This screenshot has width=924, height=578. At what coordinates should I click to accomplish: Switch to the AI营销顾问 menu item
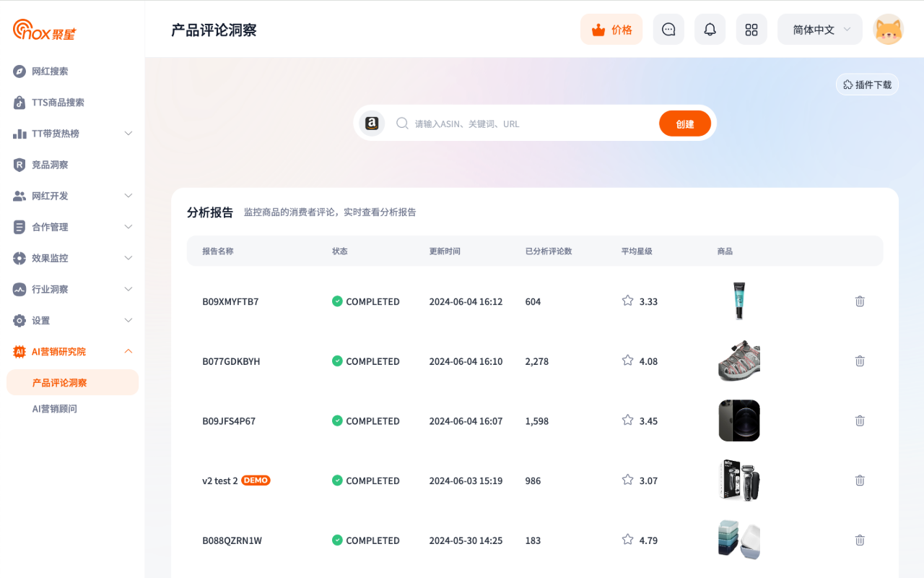coord(55,408)
